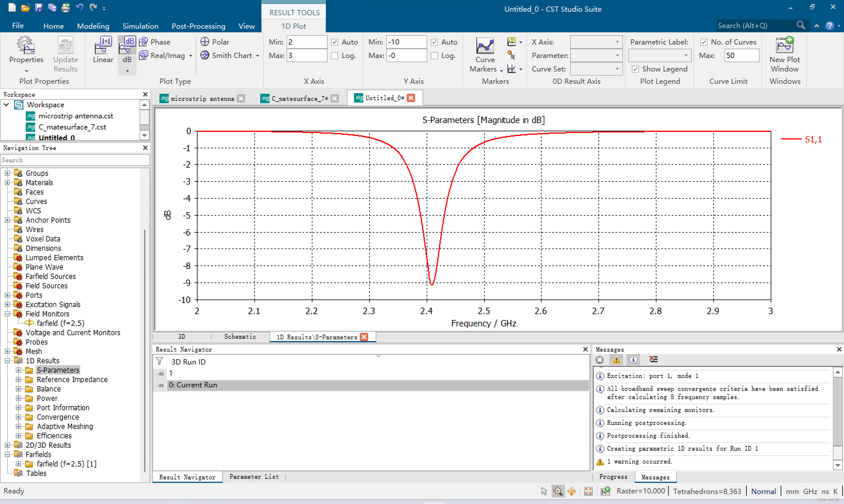Image resolution: width=844 pixels, height=504 pixels.
Task: Expand the S-Parameters tree folder
Action: (x=18, y=370)
